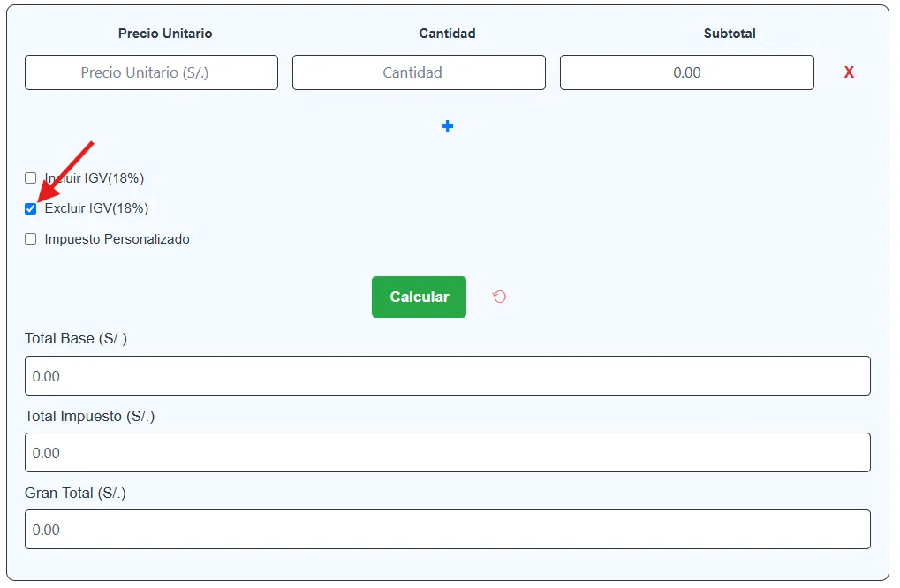Click the Total Impuesto (S/.) result field
The image size is (900, 588).
coord(447,453)
